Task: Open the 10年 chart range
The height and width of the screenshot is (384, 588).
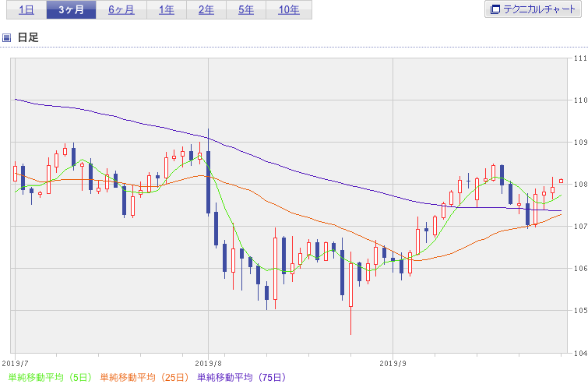Action: [x=289, y=10]
